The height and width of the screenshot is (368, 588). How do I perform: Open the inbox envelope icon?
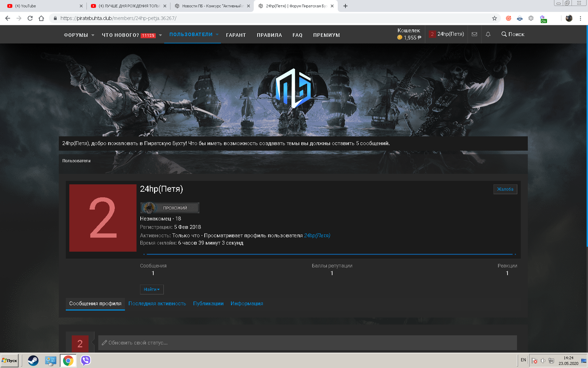(474, 34)
